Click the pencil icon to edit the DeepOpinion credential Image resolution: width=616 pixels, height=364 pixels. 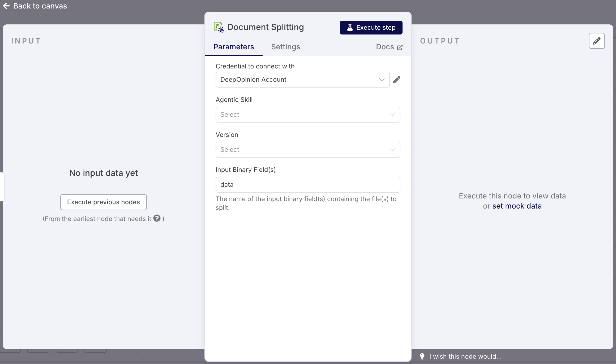(397, 80)
